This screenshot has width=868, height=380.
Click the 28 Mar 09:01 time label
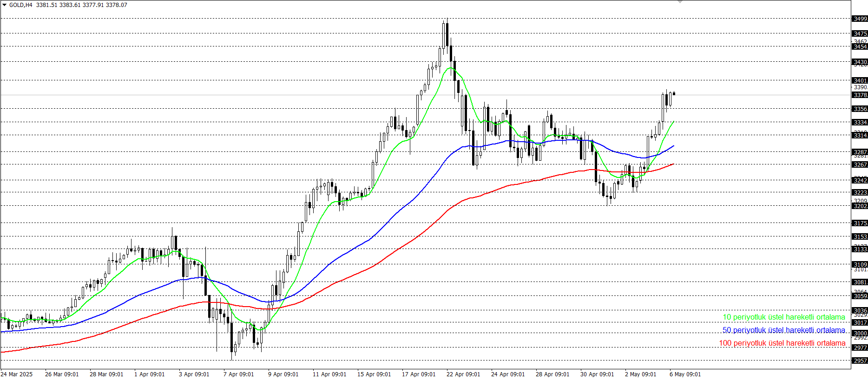point(106,374)
